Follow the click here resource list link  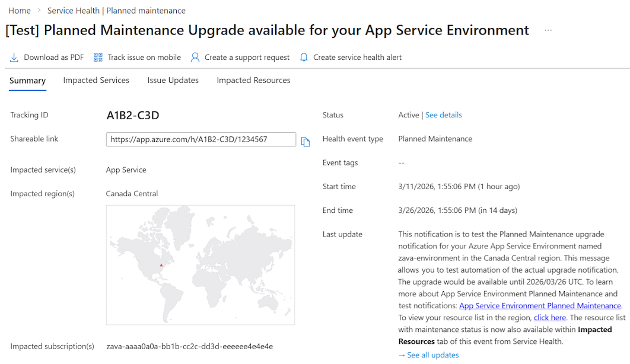click(x=550, y=318)
